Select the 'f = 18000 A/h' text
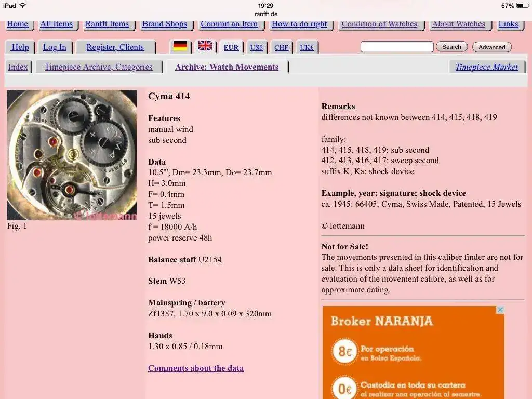This screenshot has height=399, width=532. click(x=172, y=227)
